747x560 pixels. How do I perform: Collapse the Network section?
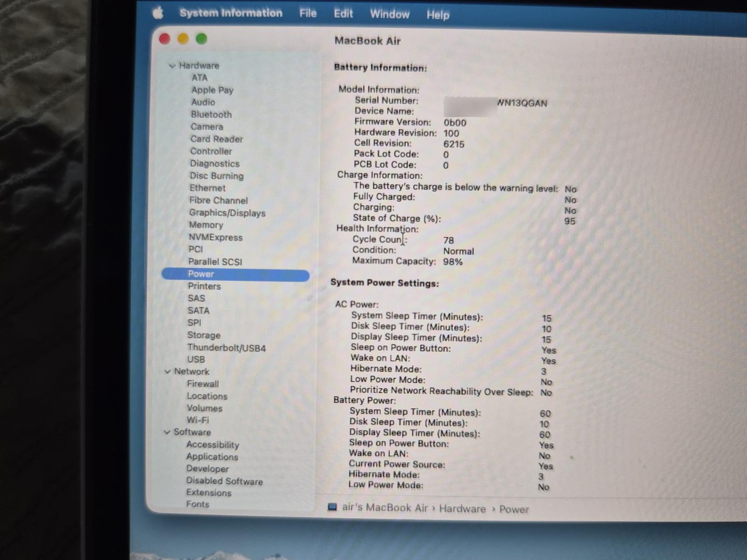point(167,372)
